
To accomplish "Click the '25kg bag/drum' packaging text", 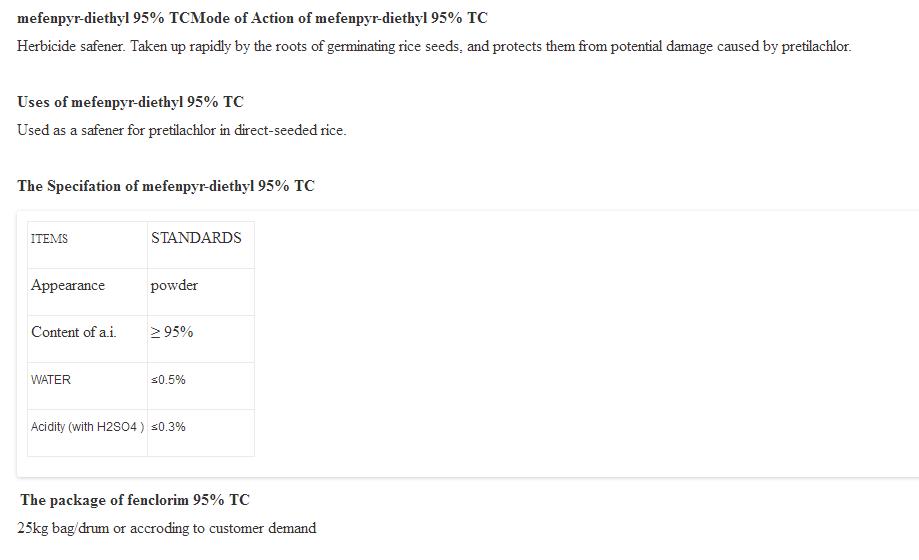I will click(x=62, y=528).
